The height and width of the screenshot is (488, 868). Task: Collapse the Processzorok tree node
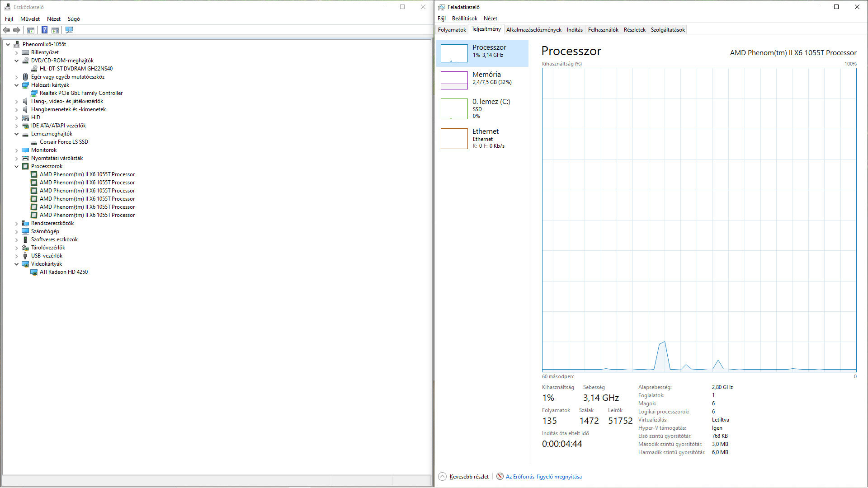click(17, 166)
